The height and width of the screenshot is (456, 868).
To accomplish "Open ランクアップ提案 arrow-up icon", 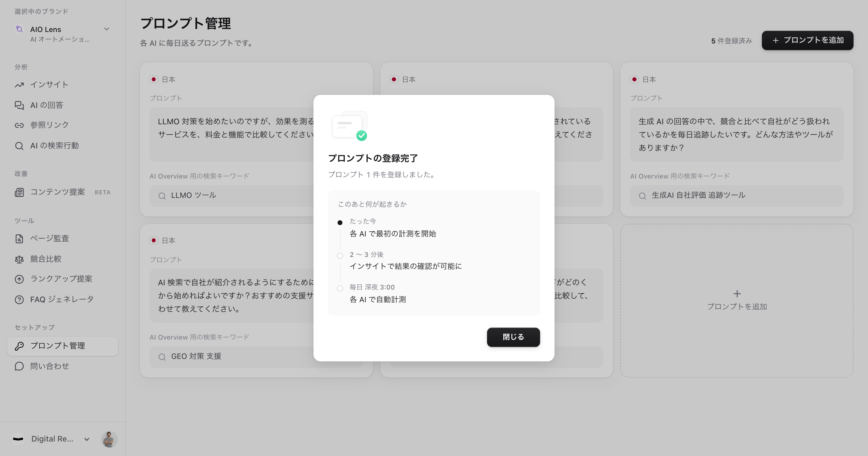I will coord(19,279).
